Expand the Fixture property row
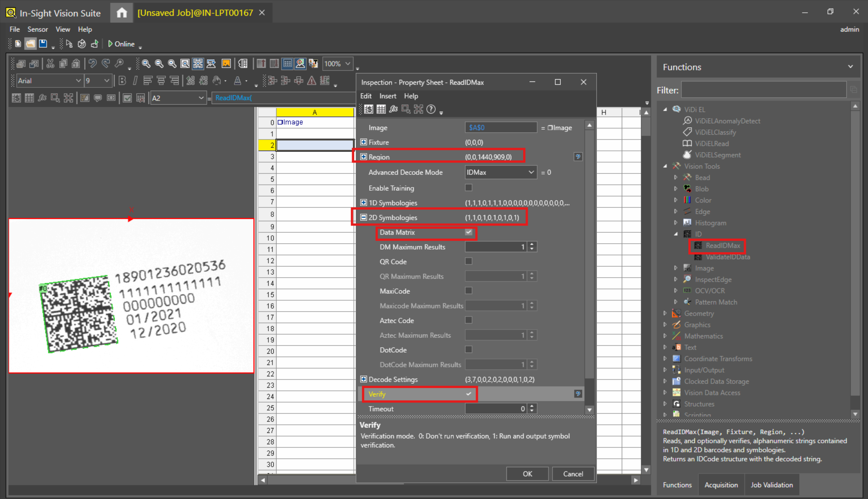The height and width of the screenshot is (499, 868). point(363,142)
